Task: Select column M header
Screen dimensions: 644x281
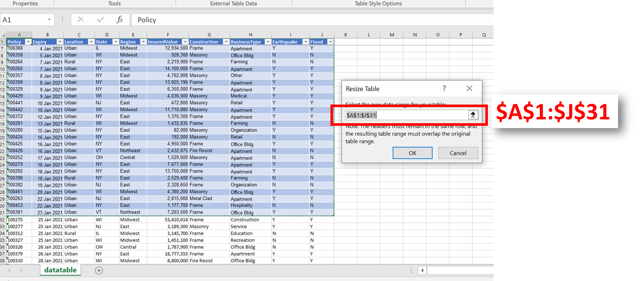Action: pyautogui.click(x=392, y=35)
